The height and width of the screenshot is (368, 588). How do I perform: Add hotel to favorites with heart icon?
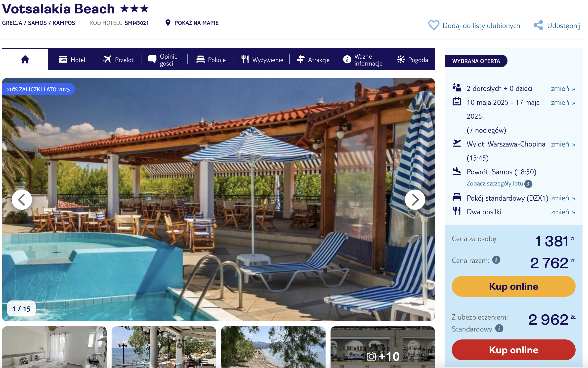pos(434,25)
